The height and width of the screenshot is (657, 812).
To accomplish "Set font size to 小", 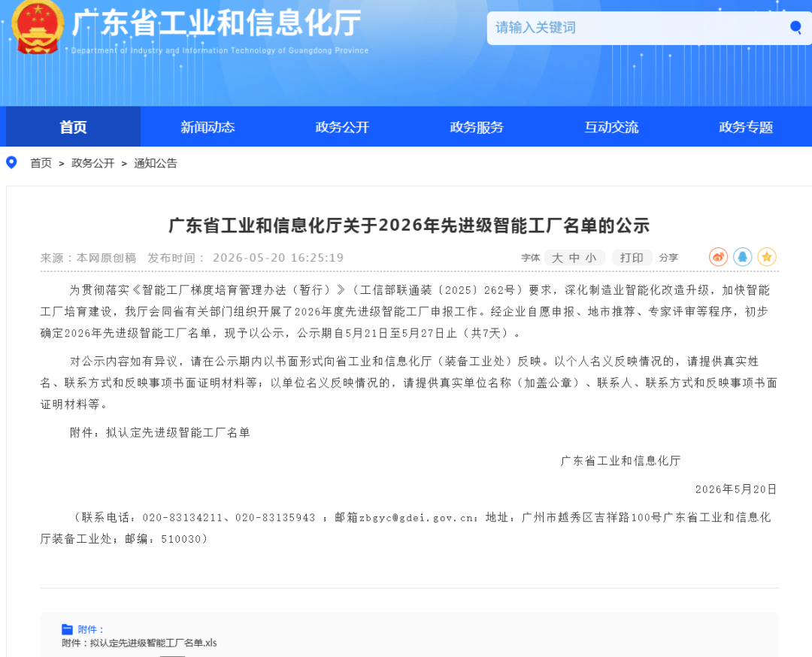I will point(591,258).
